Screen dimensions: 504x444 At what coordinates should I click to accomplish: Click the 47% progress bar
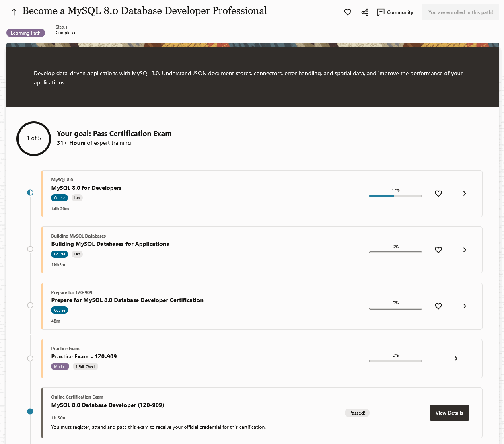tap(395, 196)
